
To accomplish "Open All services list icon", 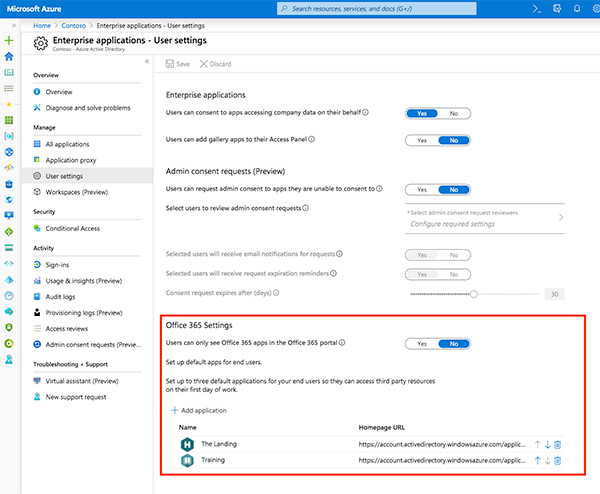I will [9, 88].
